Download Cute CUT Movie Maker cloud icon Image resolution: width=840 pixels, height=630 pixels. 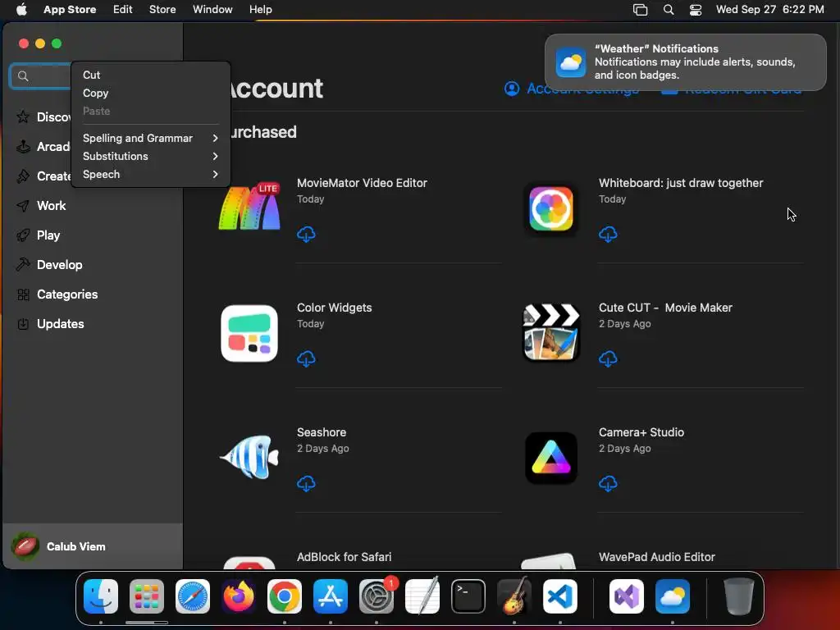click(x=608, y=359)
